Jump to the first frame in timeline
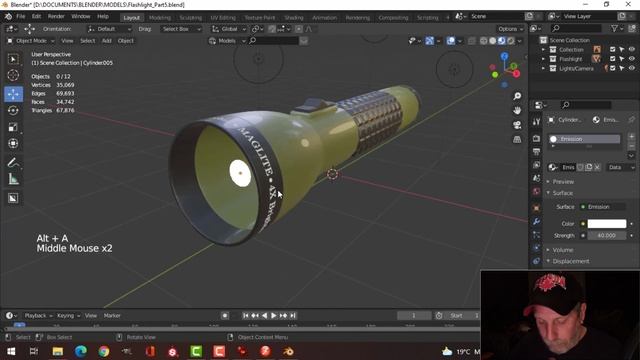This screenshot has width=640, height=360. coord(245,316)
